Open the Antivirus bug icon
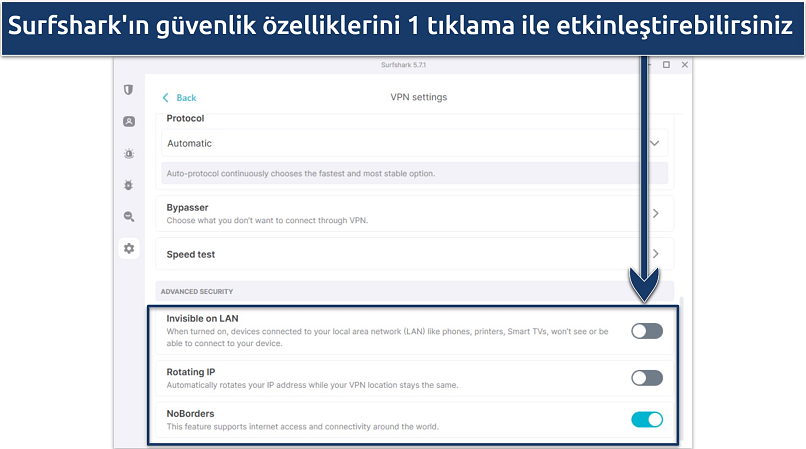 [x=129, y=185]
